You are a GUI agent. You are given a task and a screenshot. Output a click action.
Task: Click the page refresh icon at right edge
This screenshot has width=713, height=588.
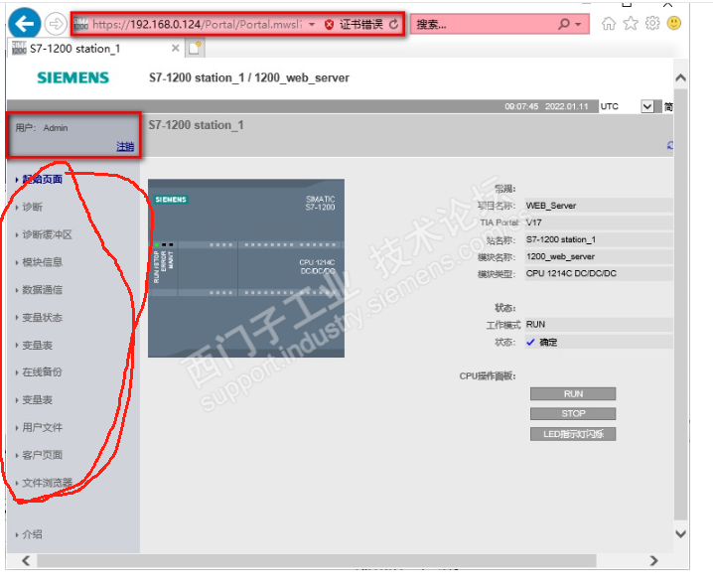coord(669,146)
